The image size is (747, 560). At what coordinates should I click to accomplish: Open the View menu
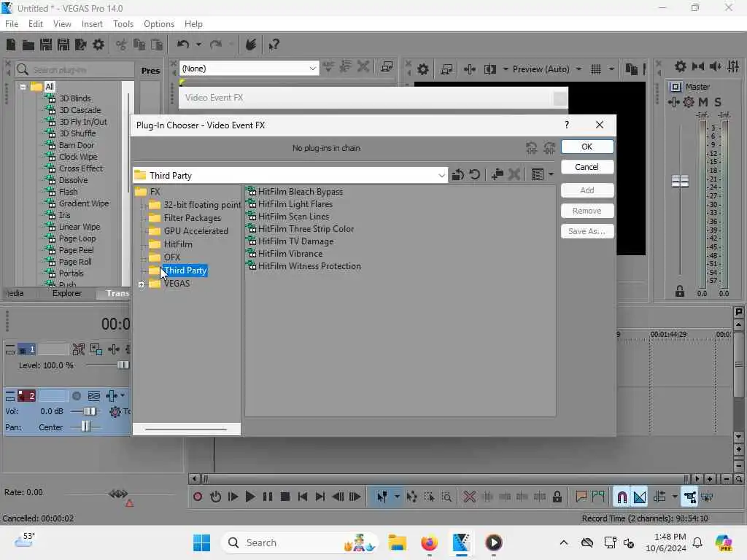coord(62,24)
